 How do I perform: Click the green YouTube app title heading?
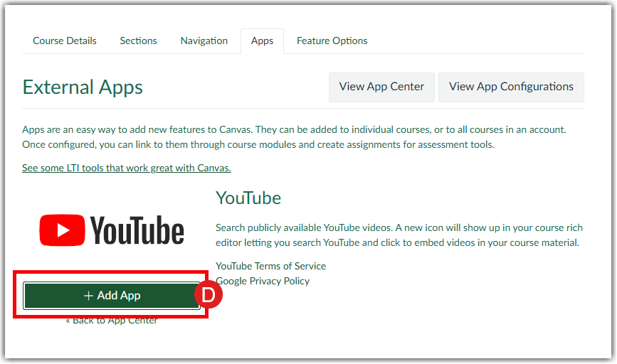click(248, 198)
